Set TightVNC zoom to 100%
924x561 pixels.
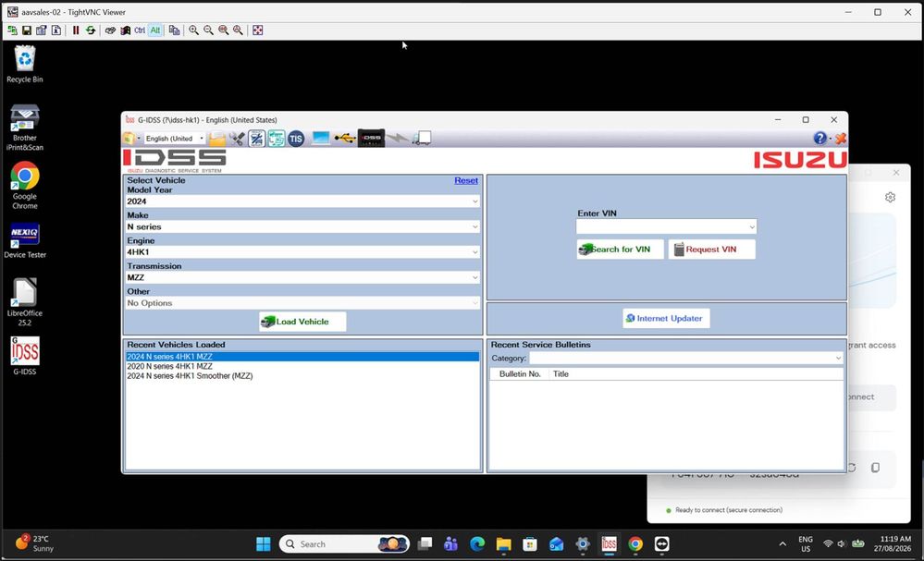[x=223, y=30]
